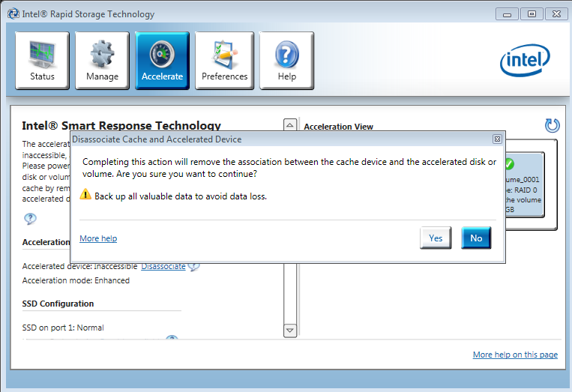This screenshot has width=572, height=392.
Task: Select the Accelerate tab
Action: point(163,61)
